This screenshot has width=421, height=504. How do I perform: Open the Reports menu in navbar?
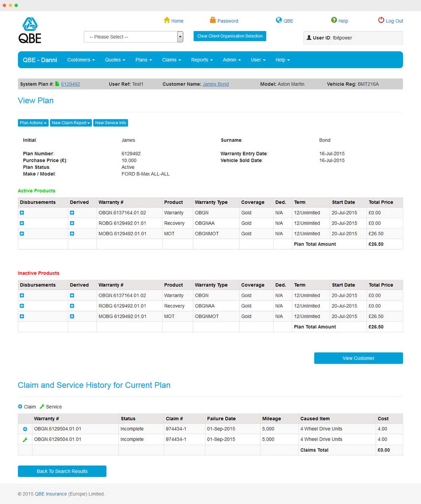(202, 60)
